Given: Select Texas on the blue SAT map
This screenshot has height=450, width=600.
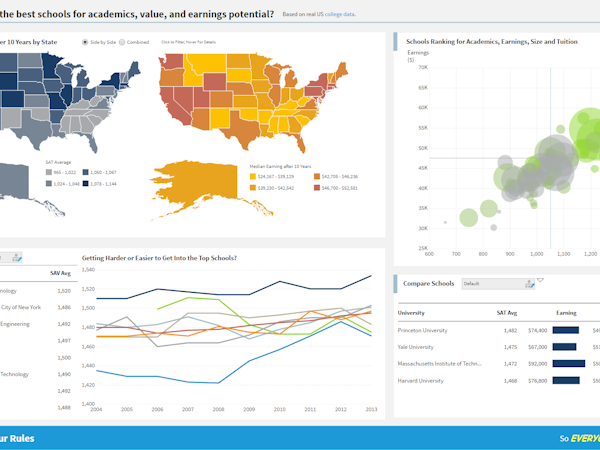Looking at the screenshot, I should [35, 130].
